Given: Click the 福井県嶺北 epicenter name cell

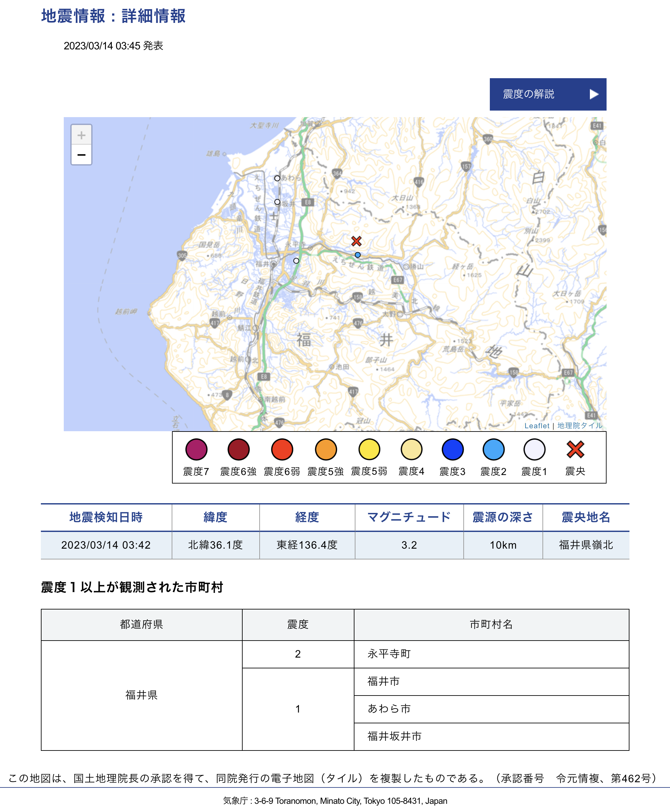Looking at the screenshot, I should point(586,545).
